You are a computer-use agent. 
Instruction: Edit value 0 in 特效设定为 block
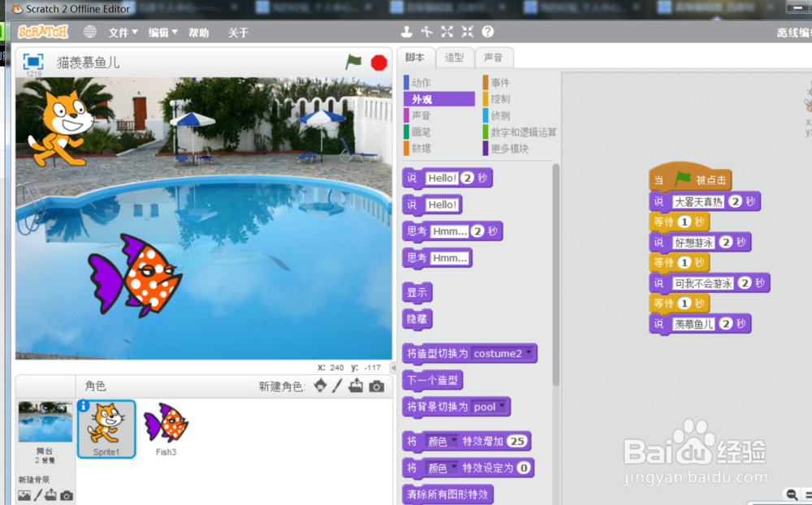pos(524,468)
